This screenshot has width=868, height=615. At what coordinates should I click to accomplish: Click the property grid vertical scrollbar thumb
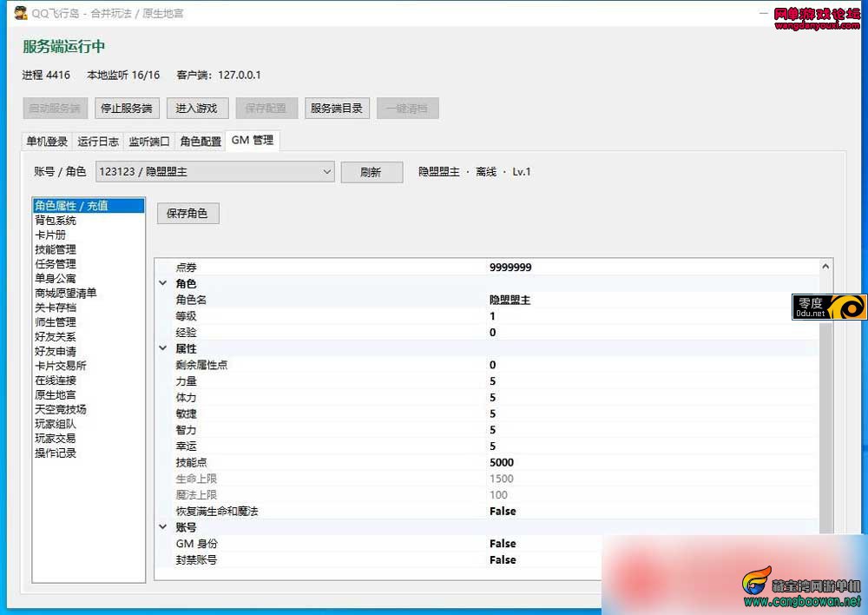pos(825,429)
